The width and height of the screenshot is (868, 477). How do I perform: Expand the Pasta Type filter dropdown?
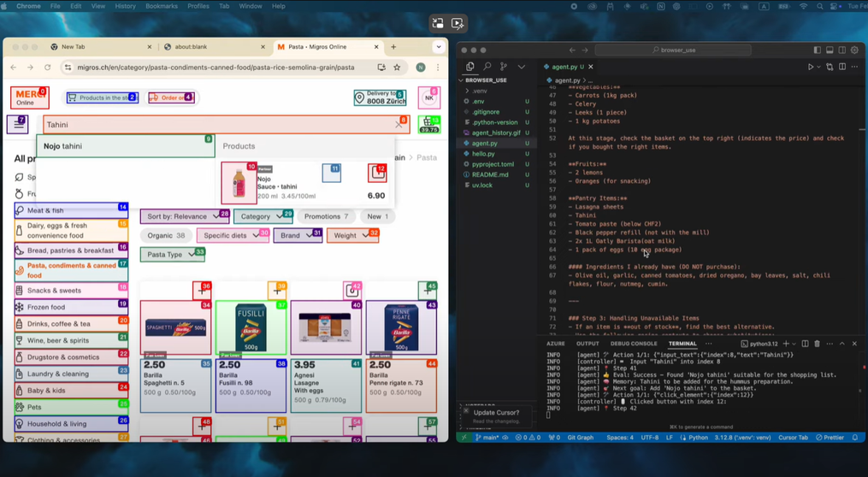[x=173, y=255]
